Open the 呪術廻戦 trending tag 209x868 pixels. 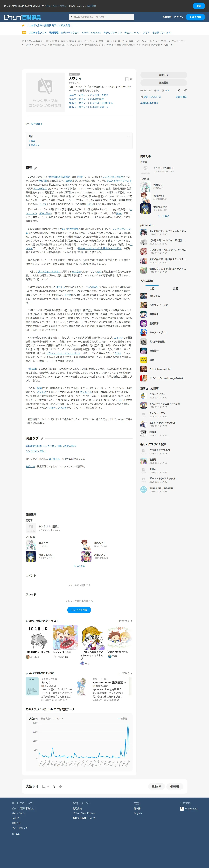pos(54,33)
